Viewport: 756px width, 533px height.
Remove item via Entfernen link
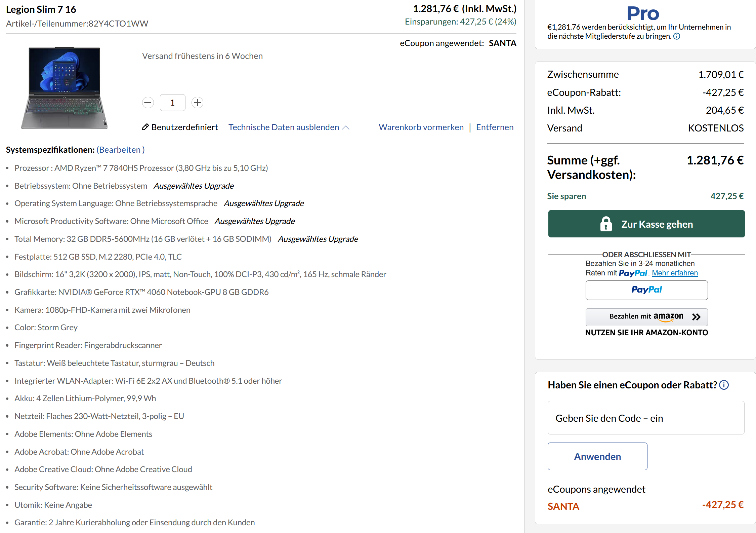495,127
